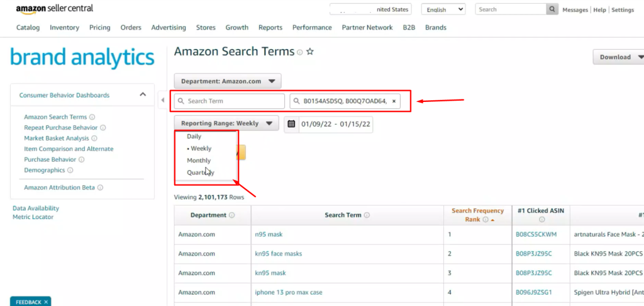The height and width of the screenshot is (306, 644).
Task: Open the Inventory menu
Action: (x=65, y=28)
